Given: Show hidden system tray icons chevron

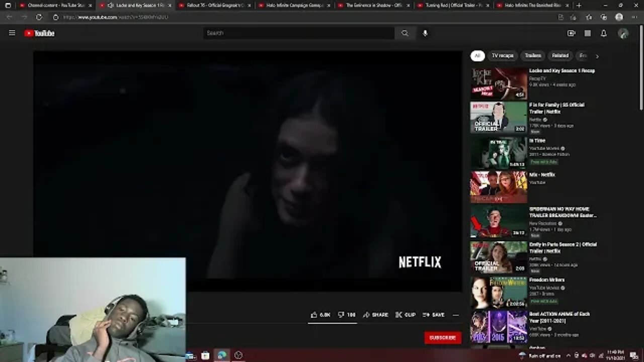Looking at the screenshot, I should (569, 356).
